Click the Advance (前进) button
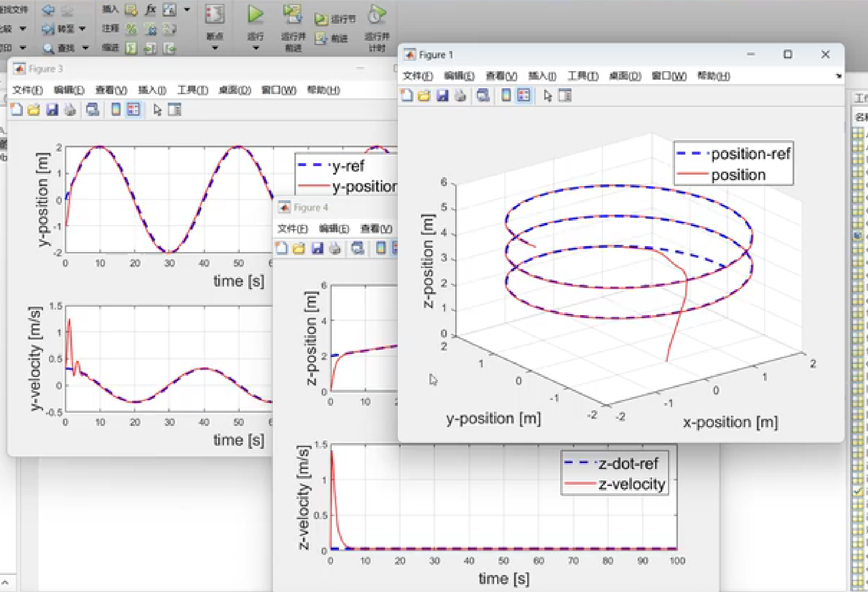 (x=331, y=39)
